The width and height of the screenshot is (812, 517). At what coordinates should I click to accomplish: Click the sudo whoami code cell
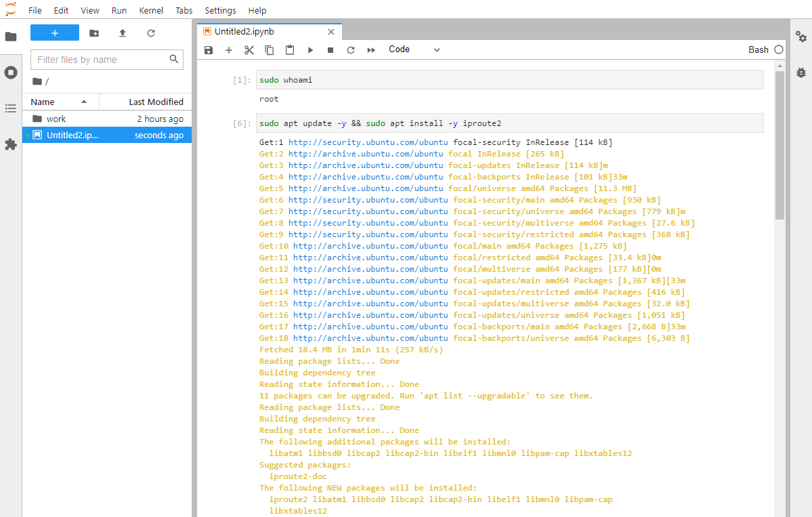[x=509, y=80]
